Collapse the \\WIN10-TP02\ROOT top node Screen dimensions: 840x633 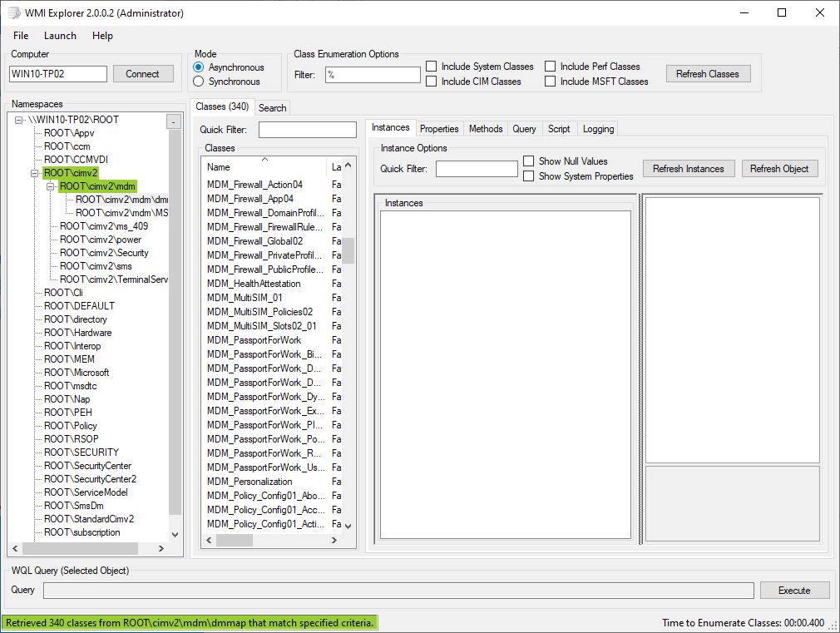coord(19,120)
